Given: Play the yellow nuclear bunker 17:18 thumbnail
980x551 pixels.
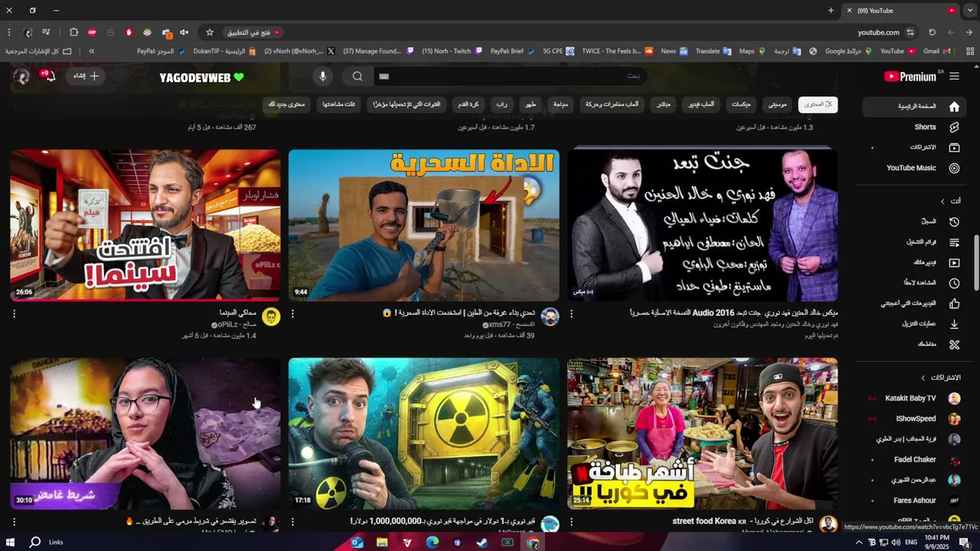Looking at the screenshot, I should click(x=423, y=433).
